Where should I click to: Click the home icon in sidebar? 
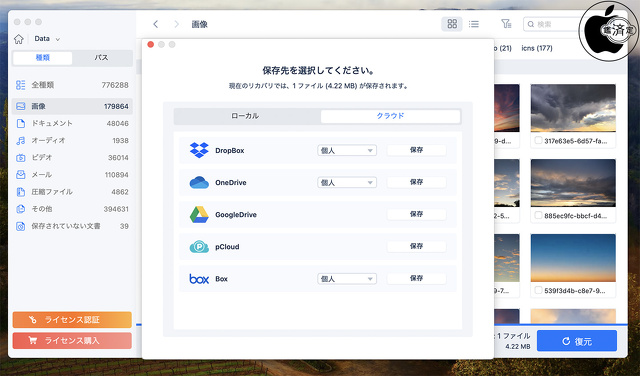[x=19, y=39]
